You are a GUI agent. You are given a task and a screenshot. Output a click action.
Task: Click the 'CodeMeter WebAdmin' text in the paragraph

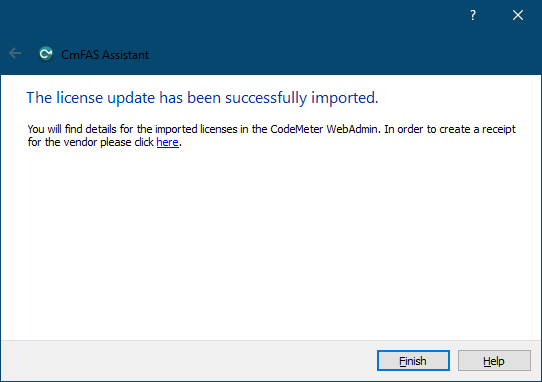[324, 129]
